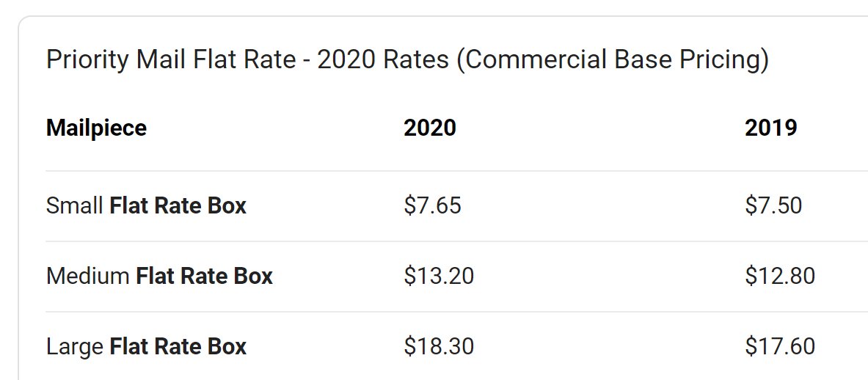Screen dimensions: 868x380
Task: Select the Mailpiece column header
Action: (96, 128)
